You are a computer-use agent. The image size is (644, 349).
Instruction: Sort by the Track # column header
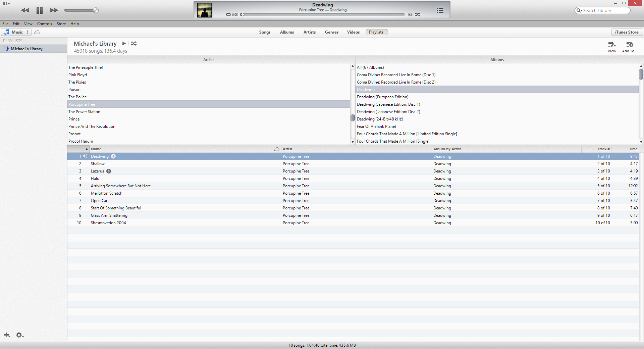point(597,149)
